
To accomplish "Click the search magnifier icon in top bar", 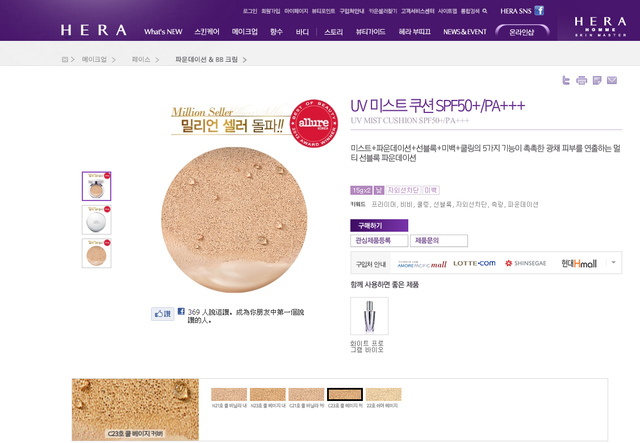I will [x=484, y=11].
